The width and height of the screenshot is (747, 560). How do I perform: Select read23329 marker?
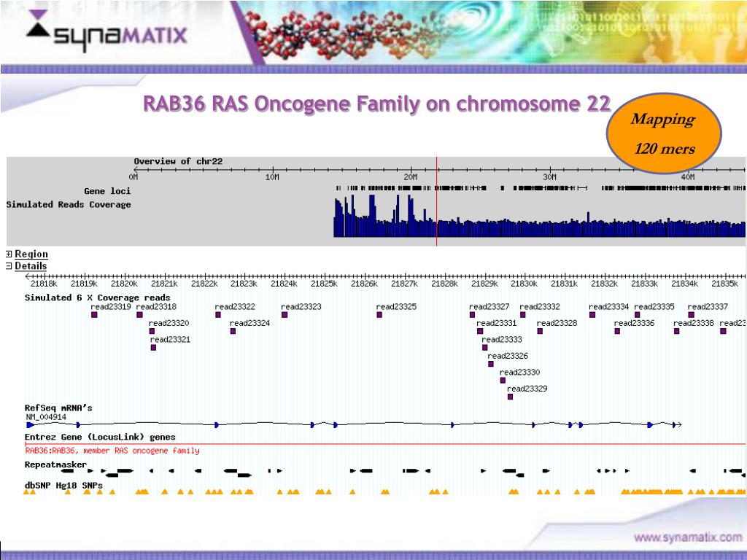pos(510,397)
